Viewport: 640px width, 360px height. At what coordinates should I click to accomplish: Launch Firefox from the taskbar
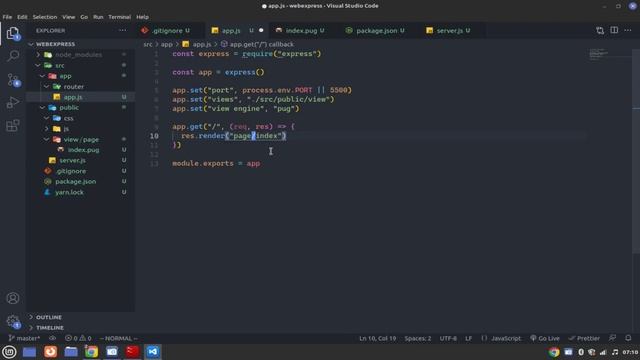51,352
